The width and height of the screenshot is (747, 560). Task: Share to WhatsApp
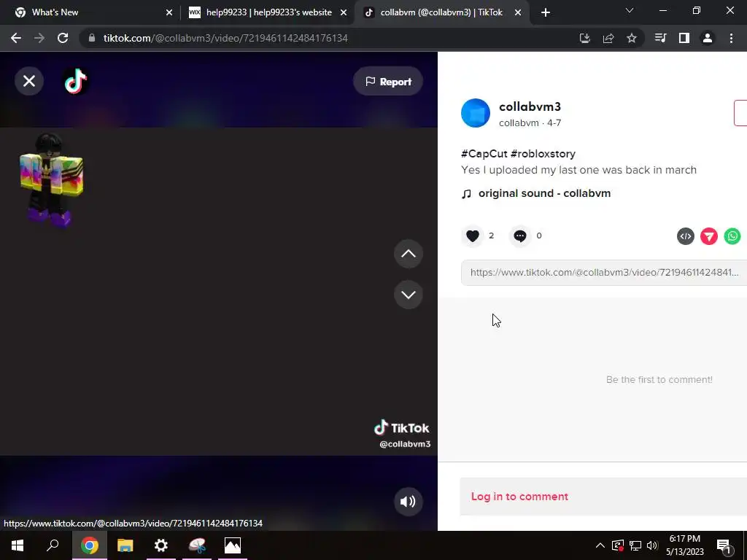coord(732,236)
